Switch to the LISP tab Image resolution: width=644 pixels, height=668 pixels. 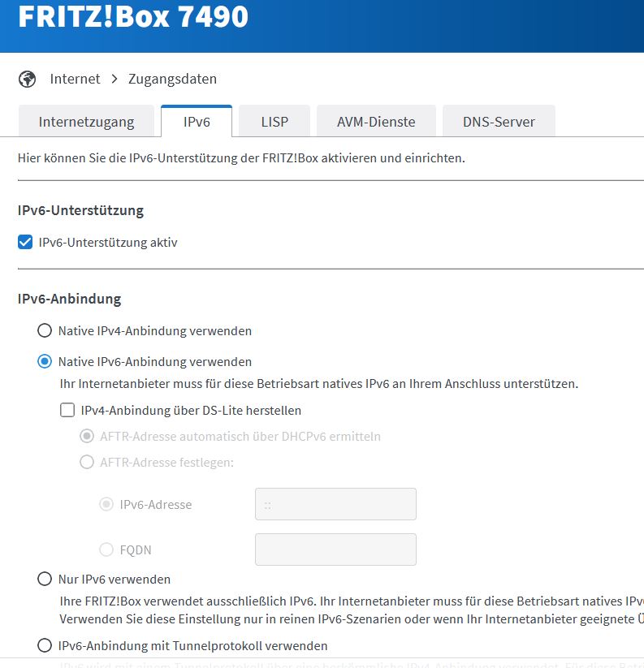(x=274, y=122)
